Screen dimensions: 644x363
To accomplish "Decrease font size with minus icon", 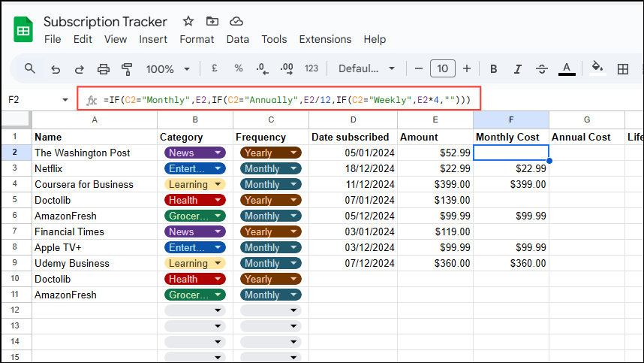I will (x=419, y=68).
